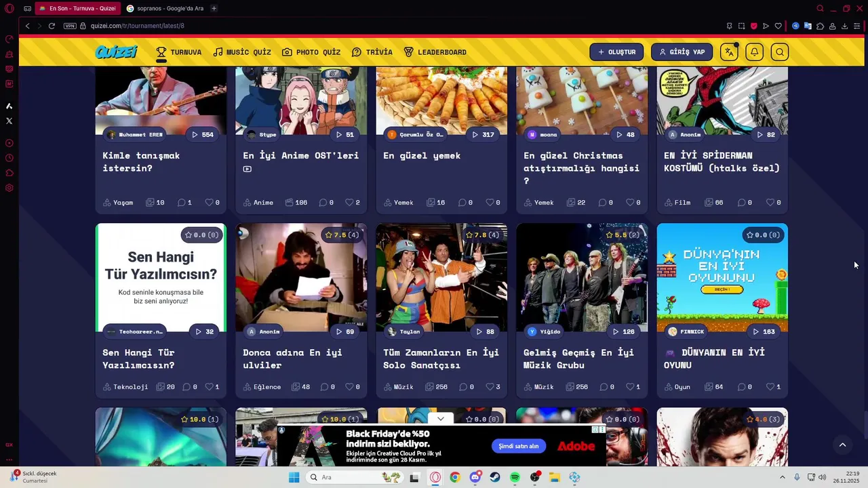Like the 'En güzel yemek' card
The image size is (868, 488).
[493, 203]
